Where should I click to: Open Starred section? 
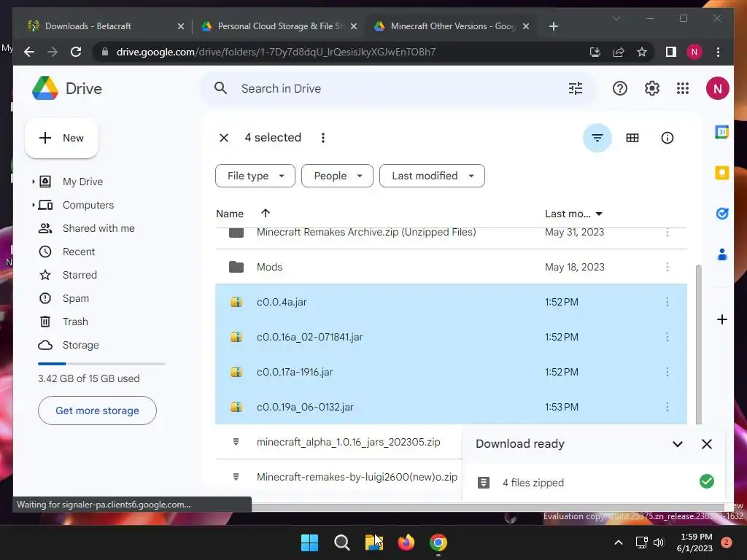[80, 275]
